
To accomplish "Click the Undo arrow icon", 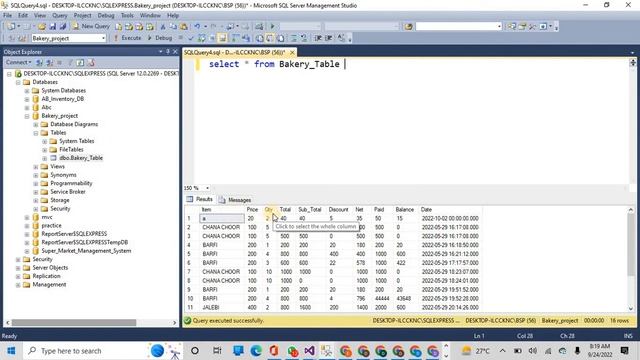I will tap(197, 27).
